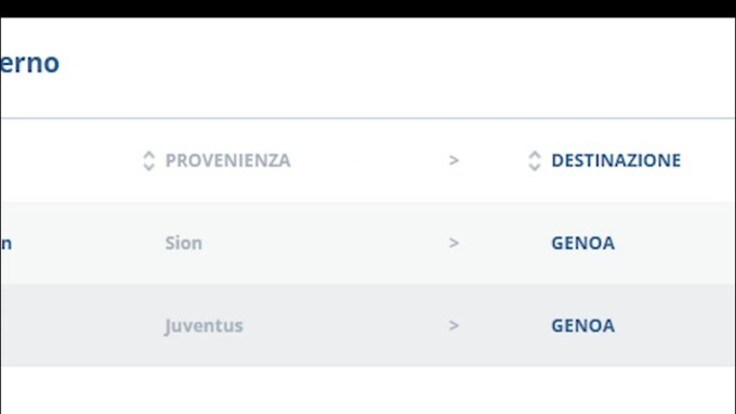Viewport: 736px width, 414px height.
Task: Sort table by the PROVENIENZA header label
Action: [x=228, y=160]
